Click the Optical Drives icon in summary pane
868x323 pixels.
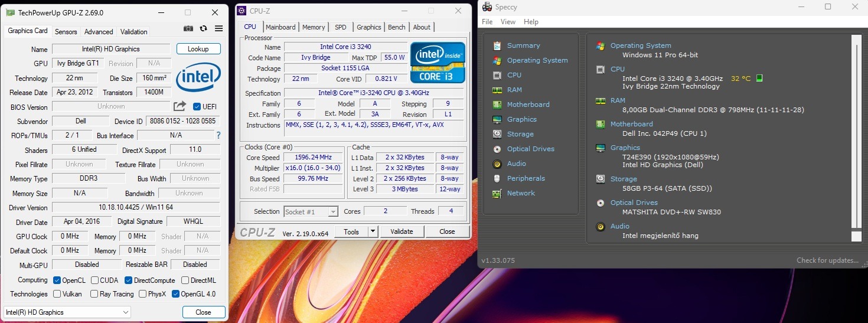coord(601,203)
